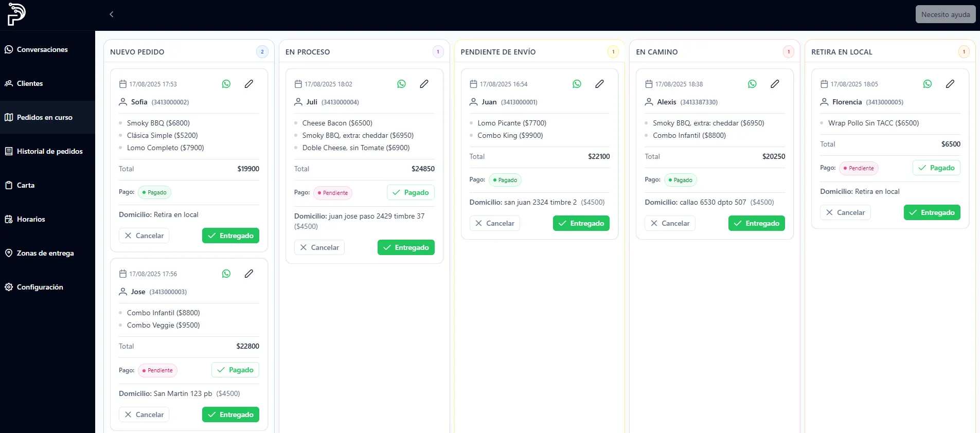Cancel Juan's pending shipment order
This screenshot has width=980, height=433.
click(494, 223)
